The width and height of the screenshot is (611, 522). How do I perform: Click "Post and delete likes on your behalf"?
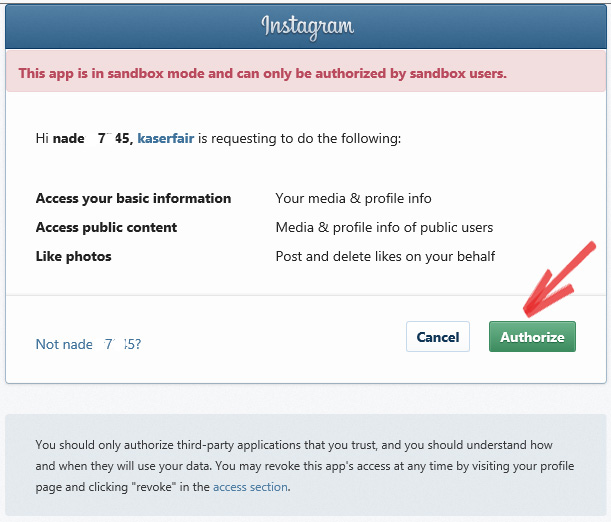385,256
